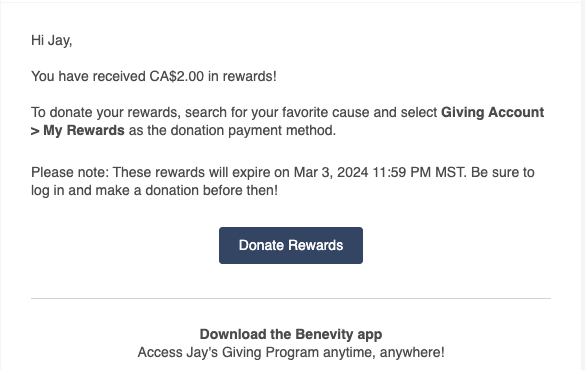This screenshot has width=585, height=370.
Task: Click the CA$2.00 reward amount
Action: (x=177, y=76)
